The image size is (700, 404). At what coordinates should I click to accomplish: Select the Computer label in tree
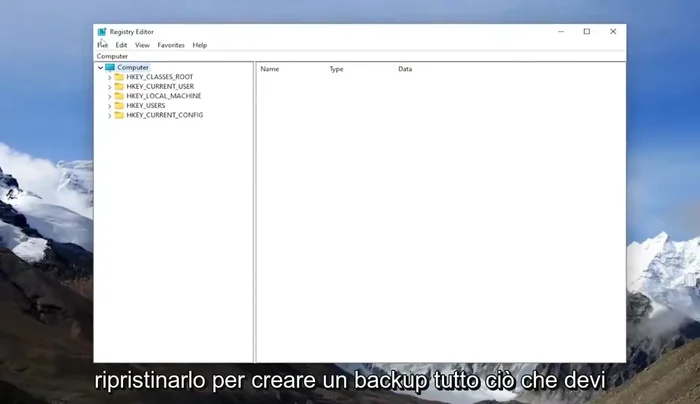(133, 67)
